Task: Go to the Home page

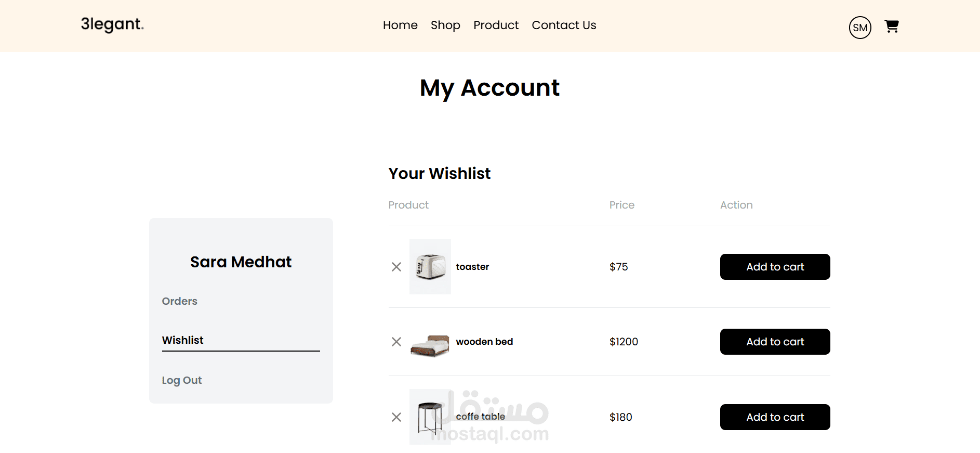Action: pyautogui.click(x=400, y=25)
